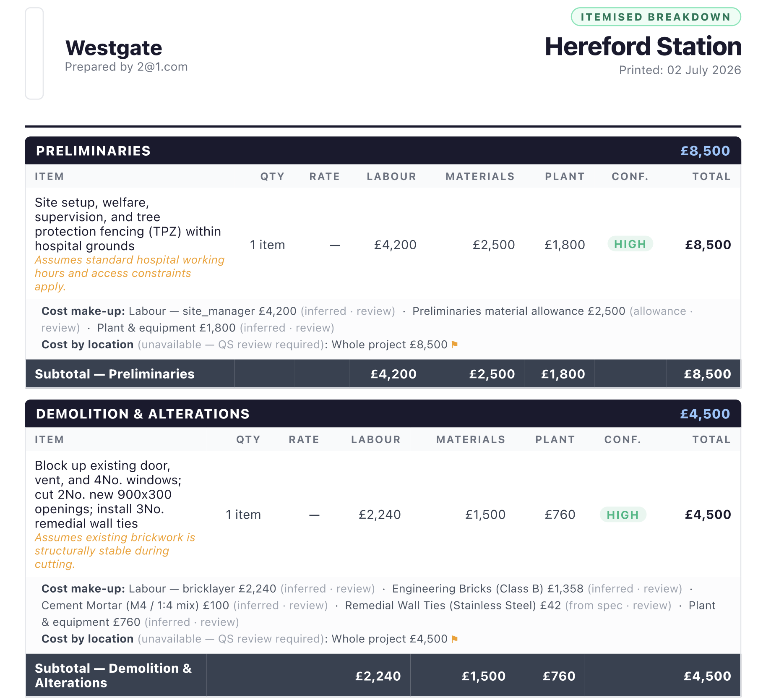
Task: Click the CONF. column header in Preliminaries table
Action: (630, 177)
